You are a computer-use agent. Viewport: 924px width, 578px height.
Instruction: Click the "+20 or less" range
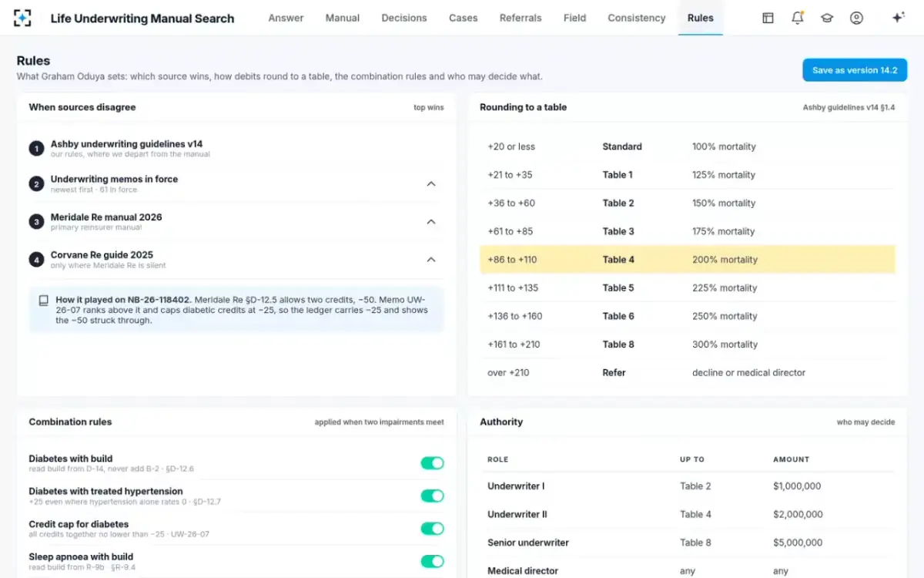(511, 146)
